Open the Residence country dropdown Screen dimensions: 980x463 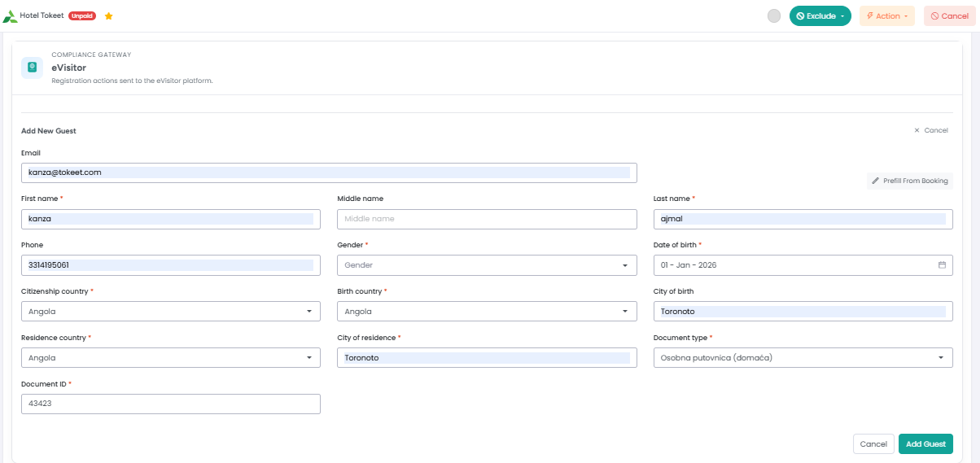pyautogui.click(x=170, y=358)
